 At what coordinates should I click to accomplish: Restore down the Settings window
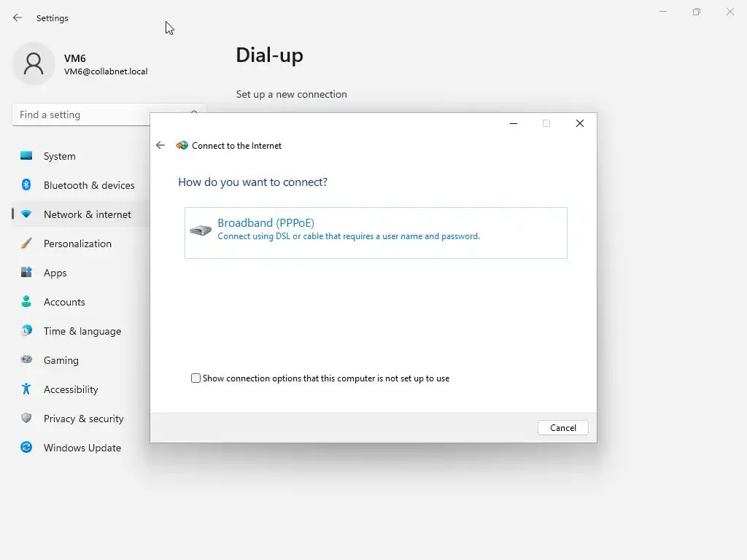tap(697, 12)
